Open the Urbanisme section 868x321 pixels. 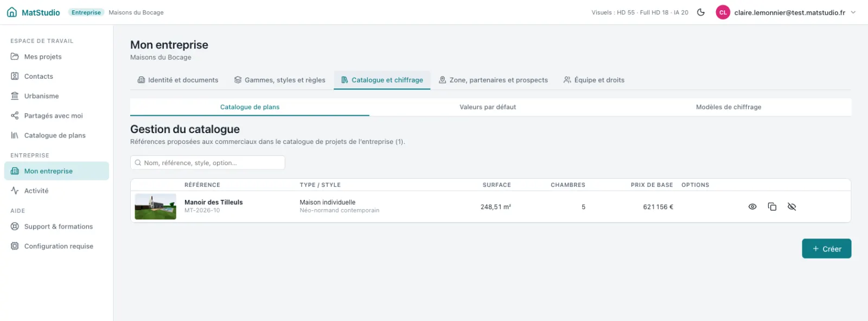[56, 96]
